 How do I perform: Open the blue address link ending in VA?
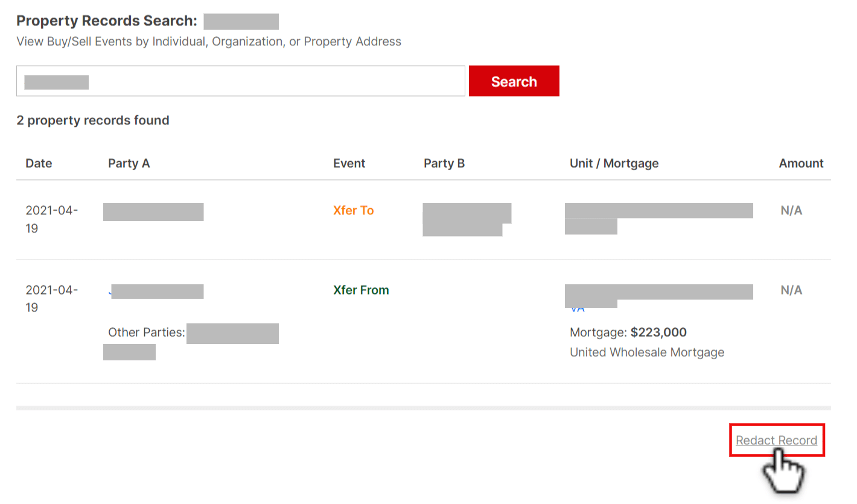(658, 298)
